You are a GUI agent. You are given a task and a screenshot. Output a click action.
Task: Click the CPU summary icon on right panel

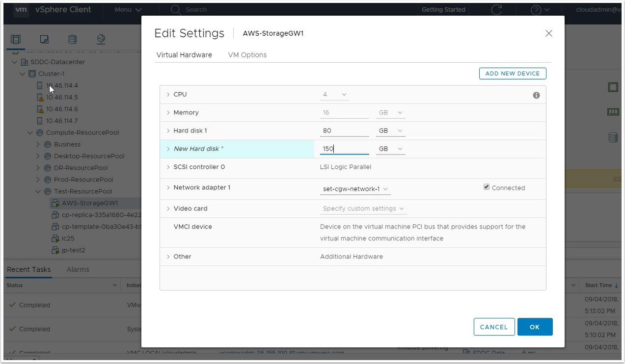tap(613, 87)
